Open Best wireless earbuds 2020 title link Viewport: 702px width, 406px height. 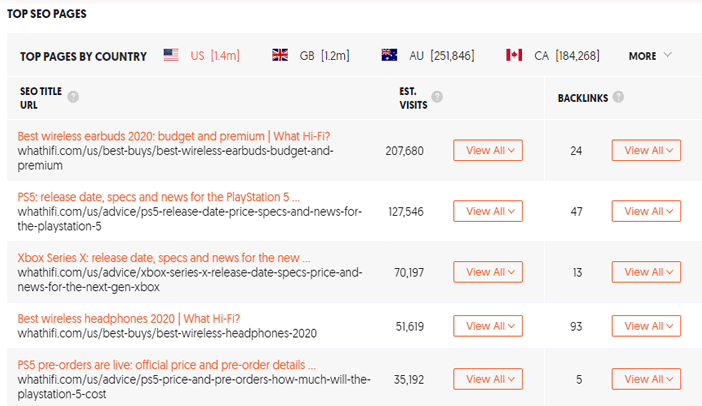[x=174, y=136]
